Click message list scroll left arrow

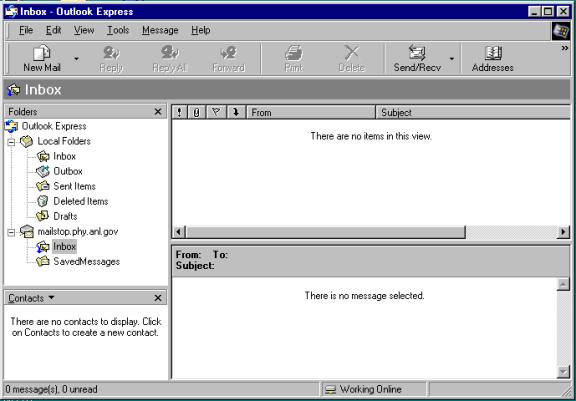pos(179,232)
